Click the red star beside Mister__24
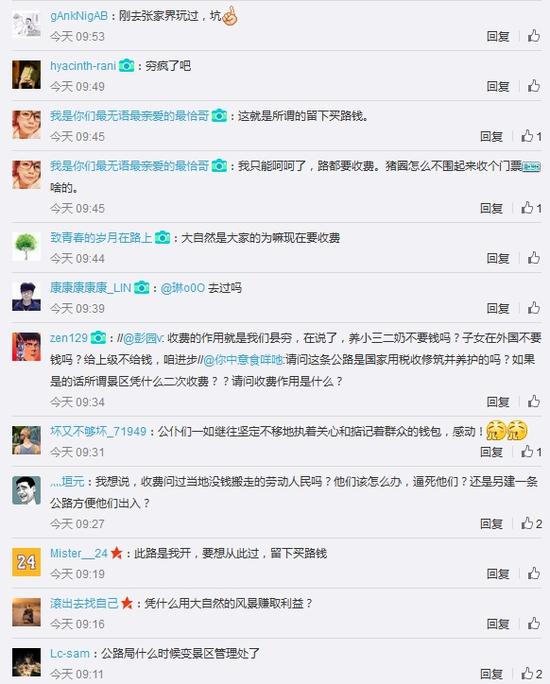550x684 pixels. click(116, 553)
